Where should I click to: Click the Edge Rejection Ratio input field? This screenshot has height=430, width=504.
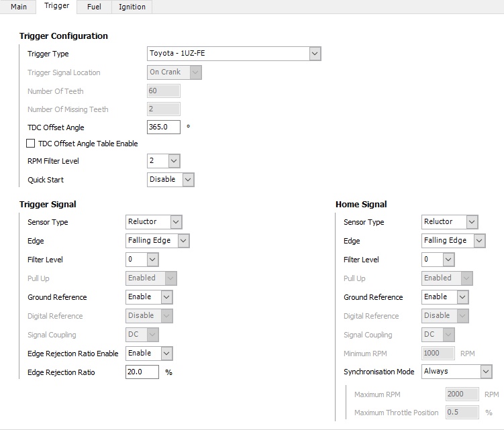coord(142,372)
